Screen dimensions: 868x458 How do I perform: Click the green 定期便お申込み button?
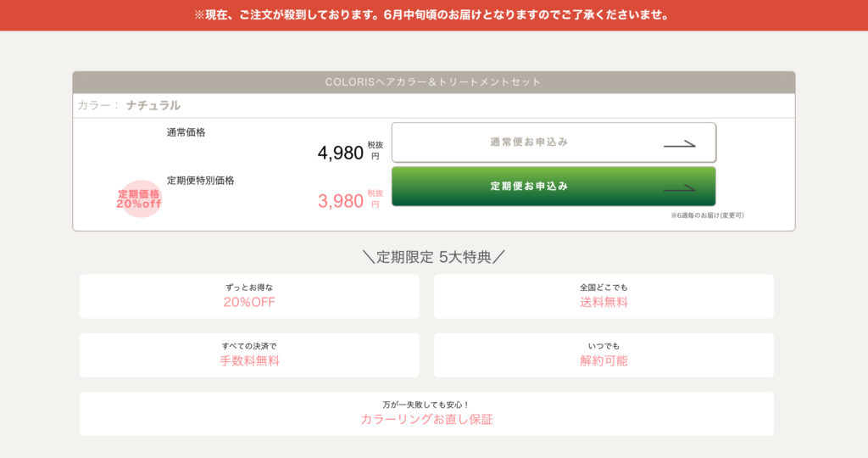(x=554, y=187)
